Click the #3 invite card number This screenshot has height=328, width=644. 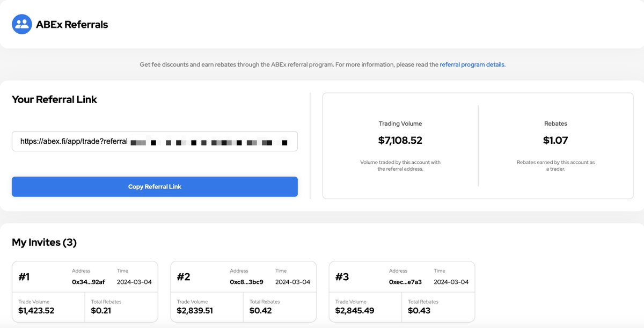[x=342, y=277]
